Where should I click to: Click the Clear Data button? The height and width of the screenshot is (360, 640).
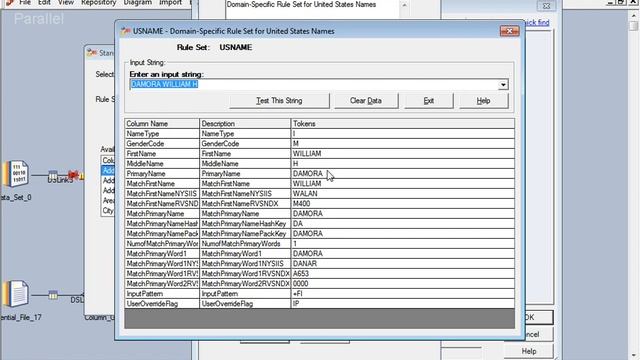366,100
